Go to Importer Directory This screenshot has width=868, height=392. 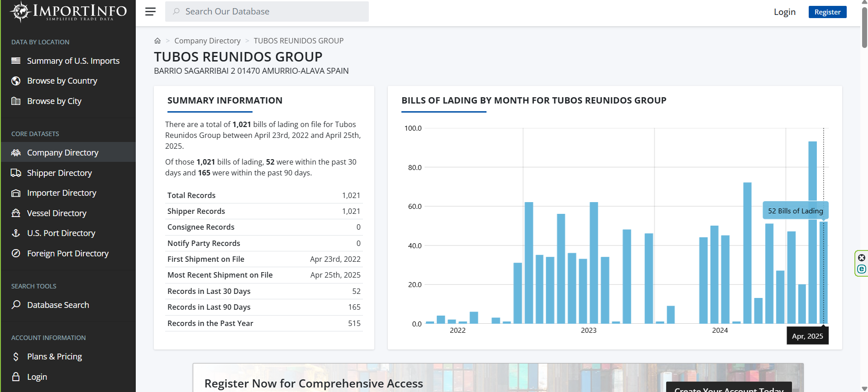tap(62, 193)
